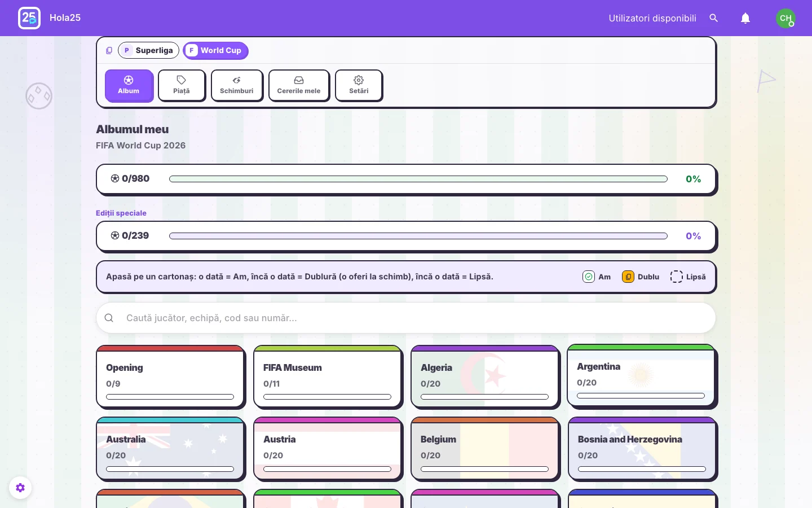Click the "Apasă pe un cartonaș" instruction text
Screen dimensions: 812x508
pyautogui.click(x=299, y=277)
